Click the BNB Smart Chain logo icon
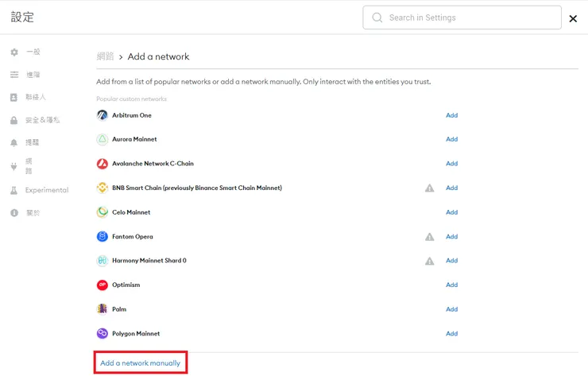This screenshot has width=588, height=376. coord(102,188)
